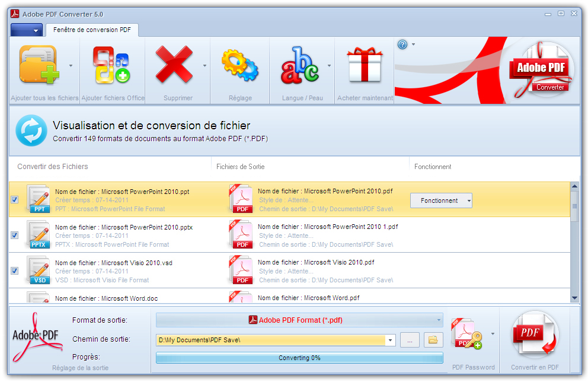This screenshot has width=588, height=382.
Task: Click the abc Langue / Peau icon
Action: (299, 65)
